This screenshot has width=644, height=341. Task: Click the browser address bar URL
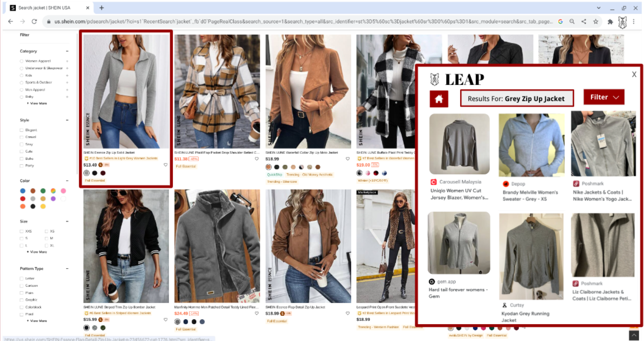(x=303, y=21)
